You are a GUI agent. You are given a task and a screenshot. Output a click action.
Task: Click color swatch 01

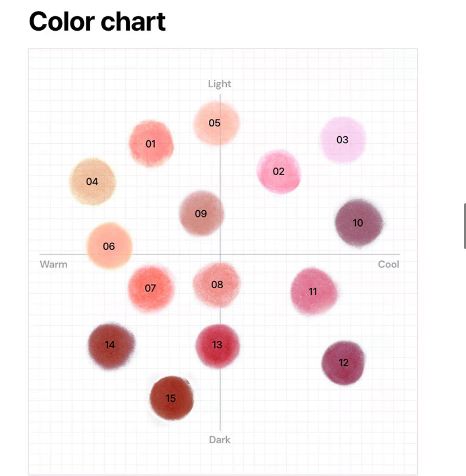(x=151, y=144)
